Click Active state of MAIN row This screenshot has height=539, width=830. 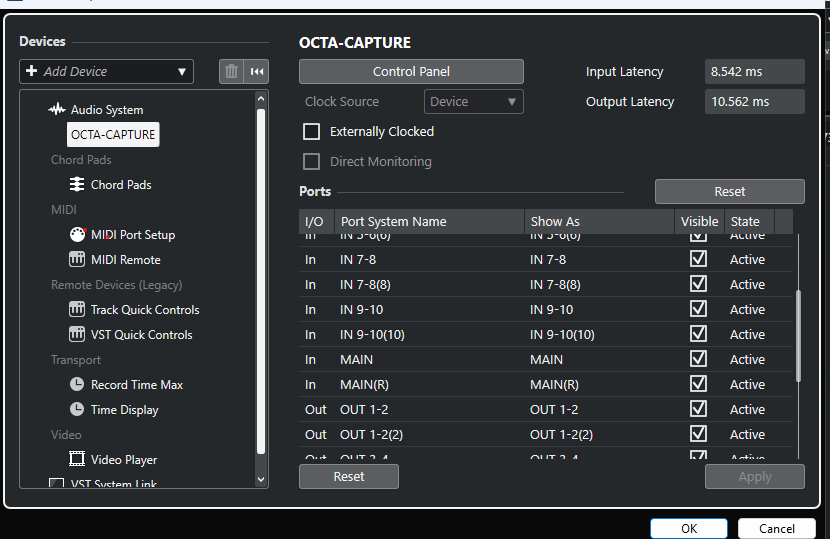[747, 360]
